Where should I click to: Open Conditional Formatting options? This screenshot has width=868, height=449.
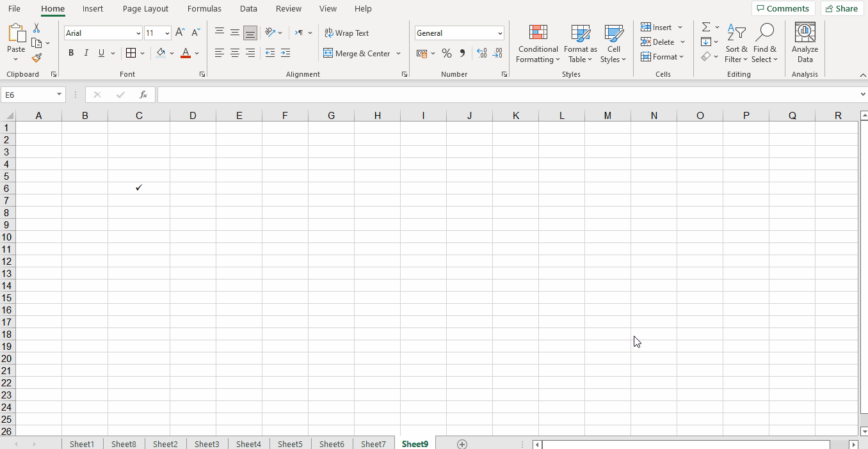(538, 43)
